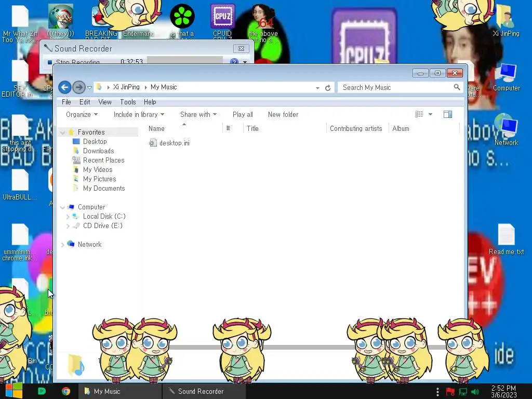Viewport: 532px width, 399px height.
Task: Switch to Sound Recorder taskbar button
Action: coord(204,391)
